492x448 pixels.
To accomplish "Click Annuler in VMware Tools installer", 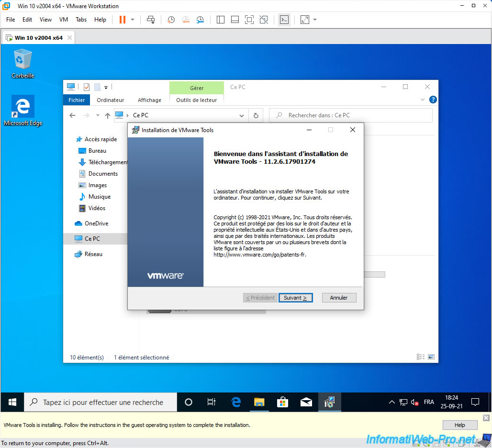I will pyautogui.click(x=339, y=298).
